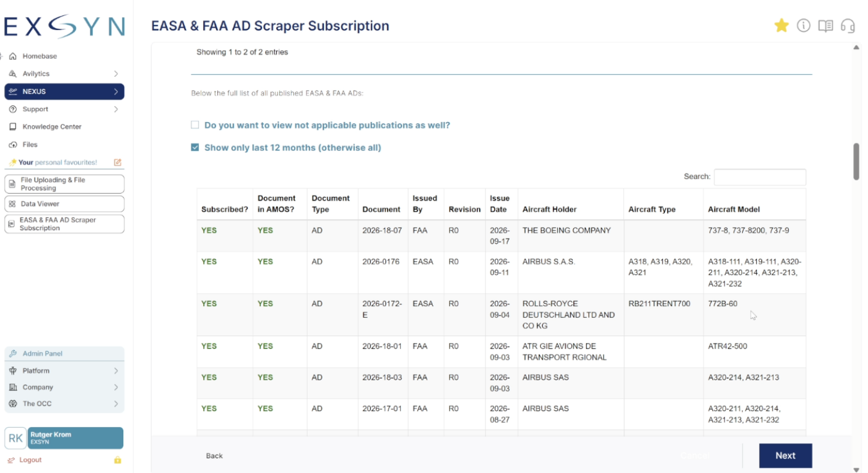Click the Files cloud icon
This screenshot has height=473, width=868.
pyautogui.click(x=13, y=145)
